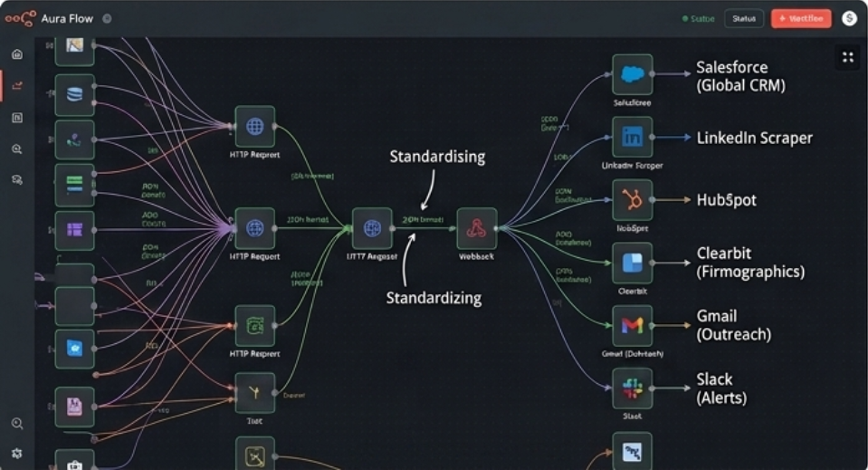This screenshot has height=470, width=868.
Task: Click the small circle icon beside Aura Flow
Action: pos(107,19)
